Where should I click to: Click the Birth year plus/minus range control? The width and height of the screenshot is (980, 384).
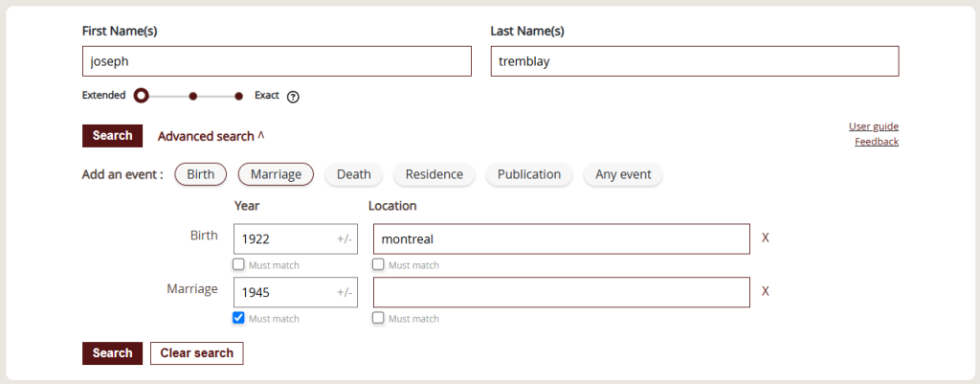345,238
